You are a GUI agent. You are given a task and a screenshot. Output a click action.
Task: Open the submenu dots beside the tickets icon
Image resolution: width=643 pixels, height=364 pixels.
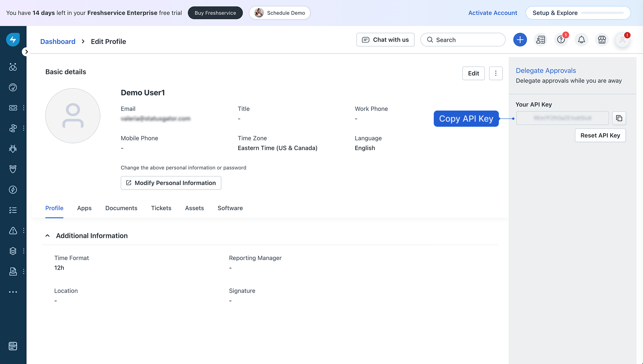point(24,108)
